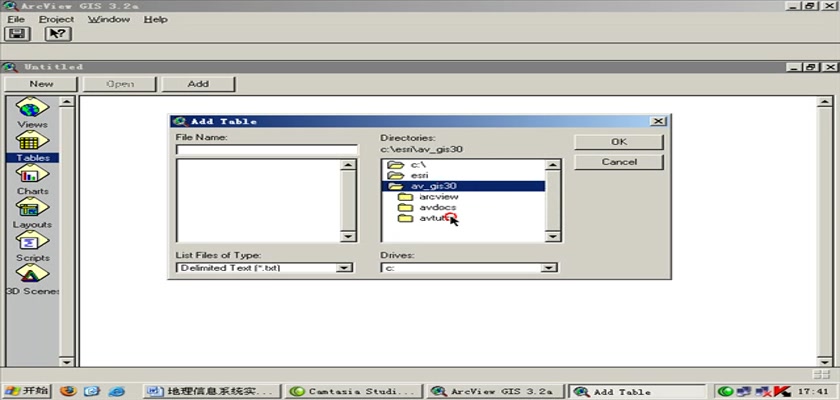Screen dimensions: 840x400
Task: Open the Help menu
Action: [x=155, y=19]
